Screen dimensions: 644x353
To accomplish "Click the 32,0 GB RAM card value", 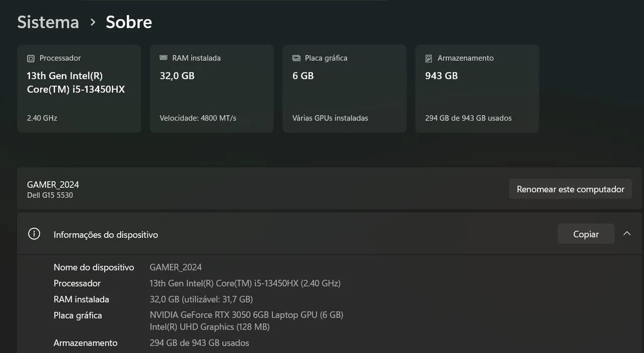I will click(x=177, y=75).
